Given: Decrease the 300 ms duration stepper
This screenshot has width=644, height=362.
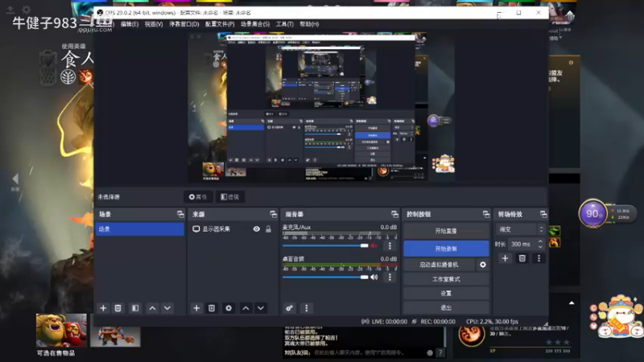Looking at the screenshot, I should pyautogui.click(x=540, y=247).
